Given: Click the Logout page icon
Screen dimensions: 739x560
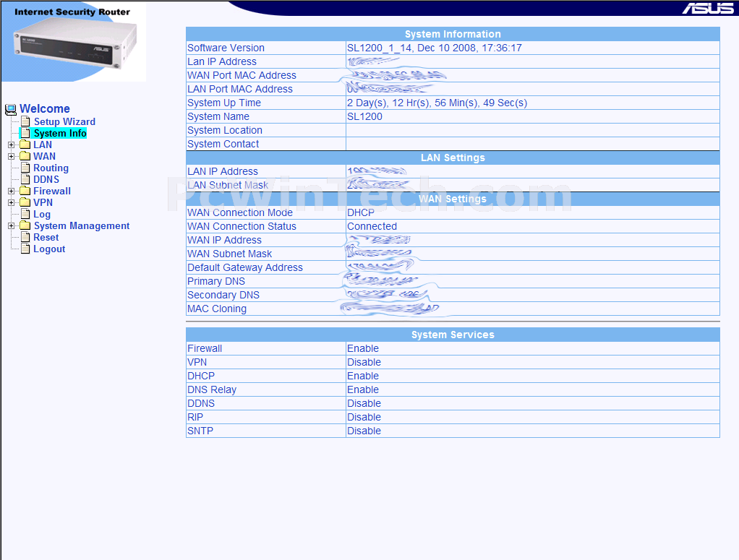Looking at the screenshot, I should point(25,249).
